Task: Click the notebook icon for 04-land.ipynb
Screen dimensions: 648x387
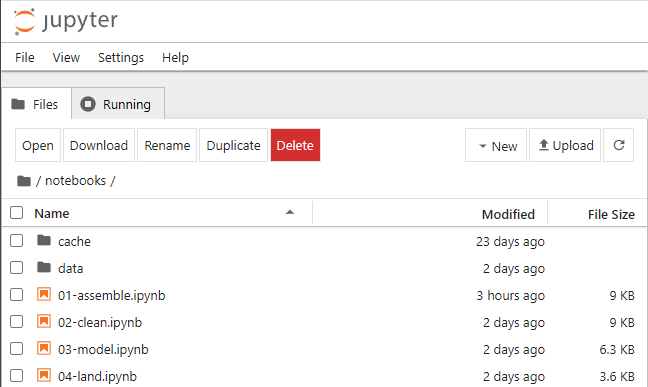Action: [44, 375]
